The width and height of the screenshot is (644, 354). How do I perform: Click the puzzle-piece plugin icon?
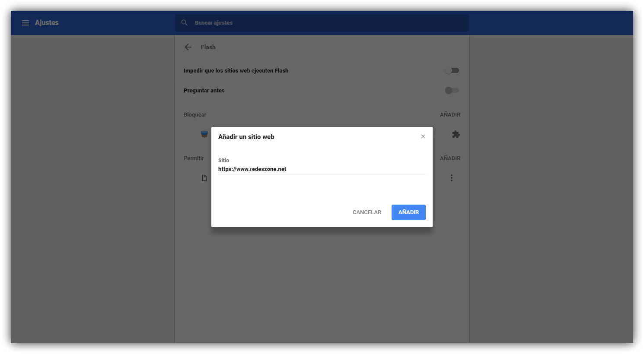coord(456,134)
